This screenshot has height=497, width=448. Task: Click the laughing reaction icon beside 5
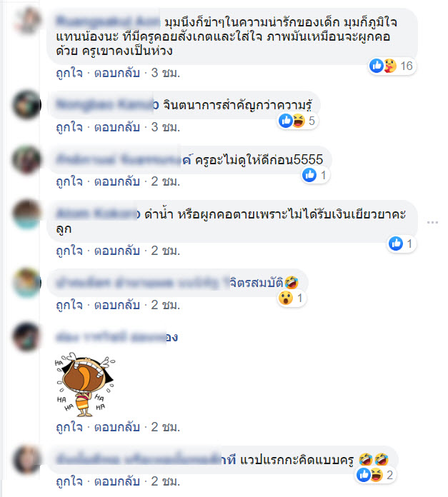299,121
